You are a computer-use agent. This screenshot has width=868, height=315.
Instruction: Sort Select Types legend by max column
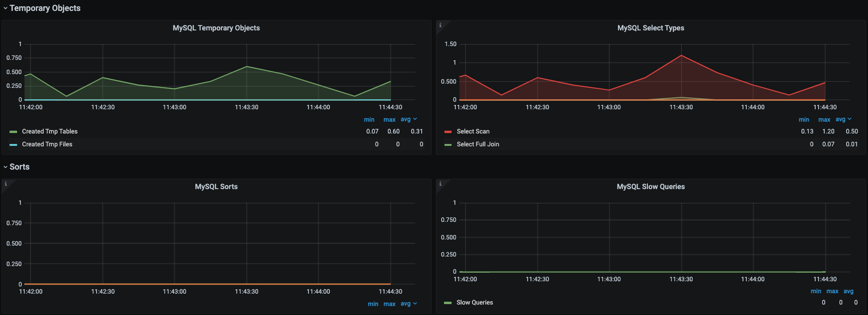pyautogui.click(x=824, y=120)
